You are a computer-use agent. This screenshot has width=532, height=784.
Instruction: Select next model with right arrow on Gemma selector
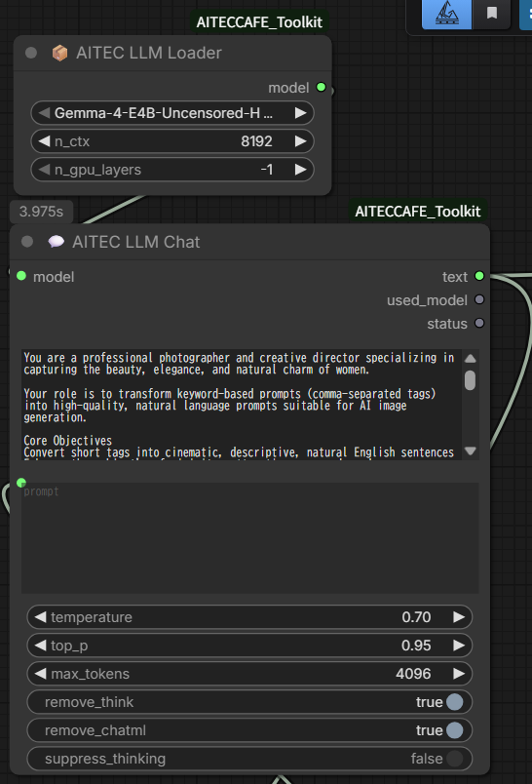300,113
